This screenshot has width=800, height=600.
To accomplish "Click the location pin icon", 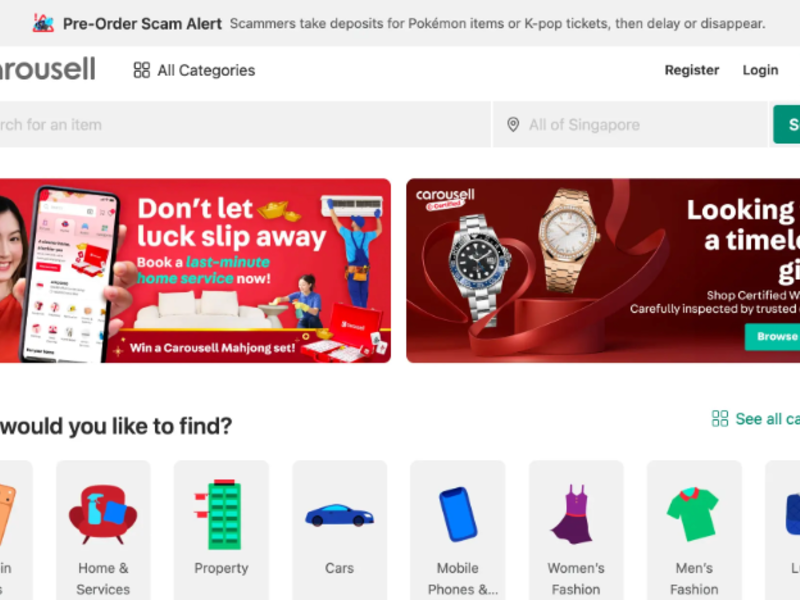I will (513, 125).
